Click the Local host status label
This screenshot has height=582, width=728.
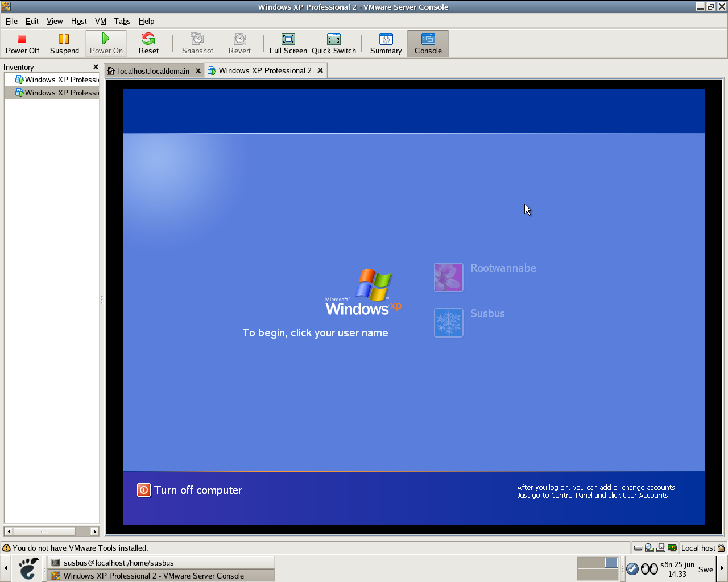(x=698, y=548)
